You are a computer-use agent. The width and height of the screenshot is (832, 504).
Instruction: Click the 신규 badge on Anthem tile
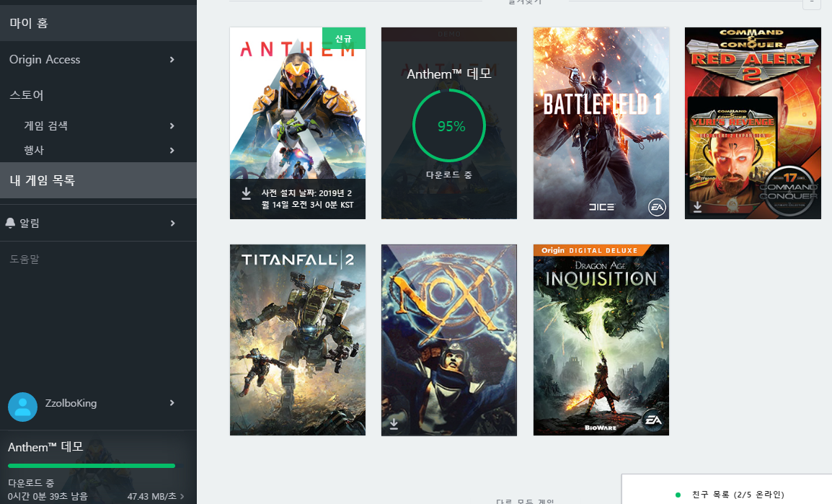[x=343, y=38]
